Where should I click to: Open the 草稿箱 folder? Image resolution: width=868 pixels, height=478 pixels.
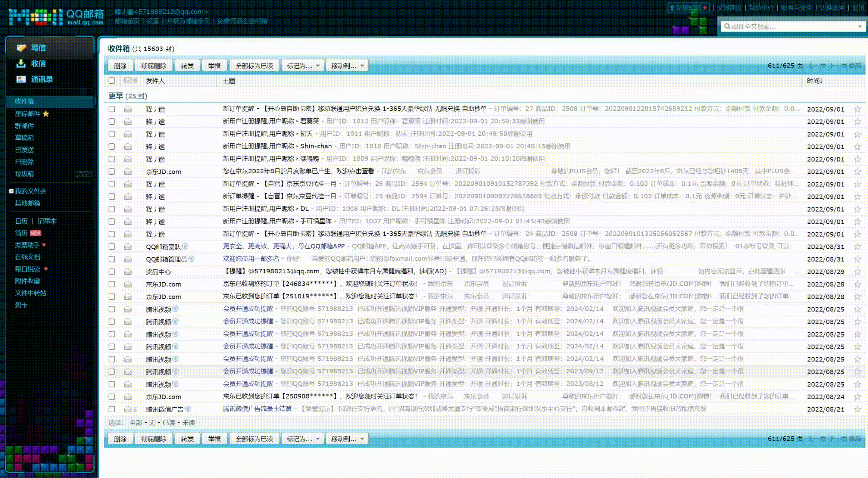pyautogui.click(x=24, y=138)
